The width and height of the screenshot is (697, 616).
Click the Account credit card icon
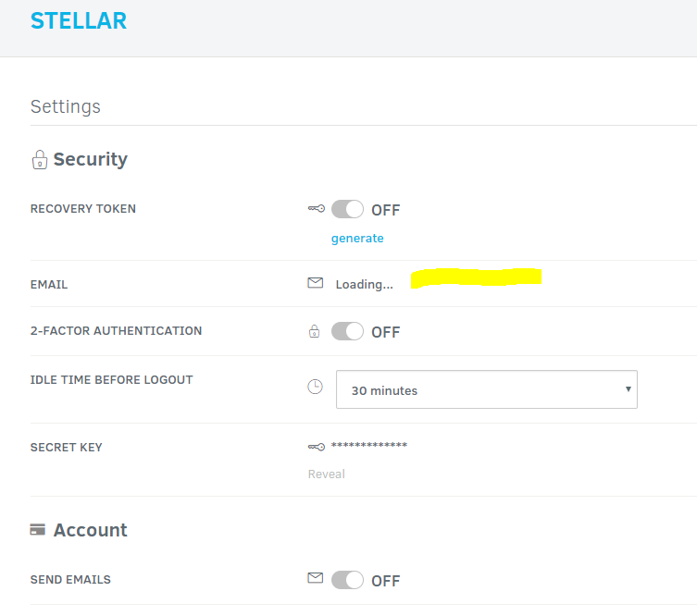tap(38, 530)
